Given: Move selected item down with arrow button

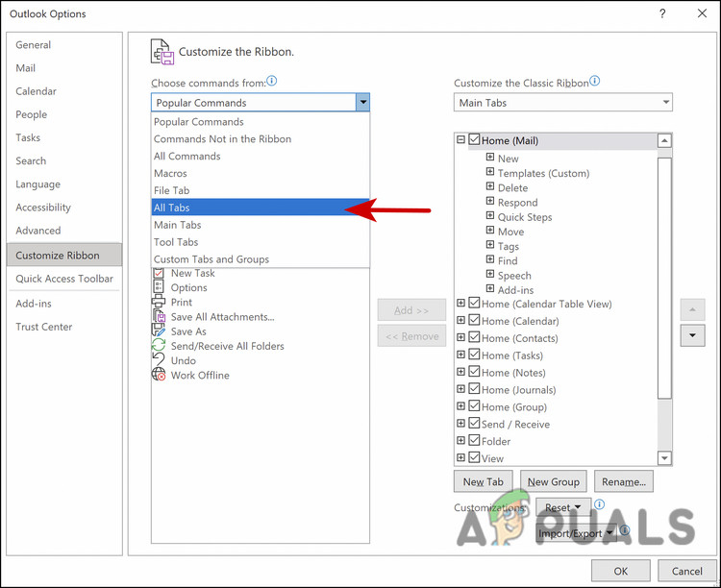Looking at the screenshot, I should click(x=692, y=335).
